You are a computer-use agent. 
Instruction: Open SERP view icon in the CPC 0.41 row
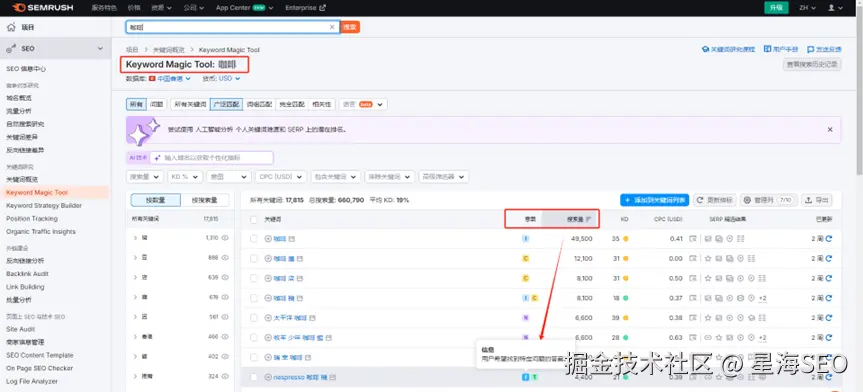(693, 239)
